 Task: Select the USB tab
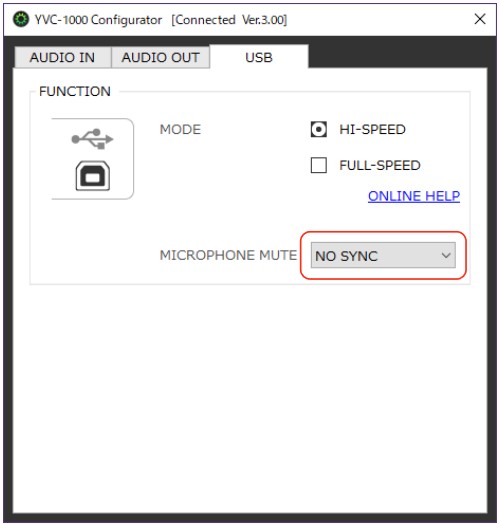[259, 57]
